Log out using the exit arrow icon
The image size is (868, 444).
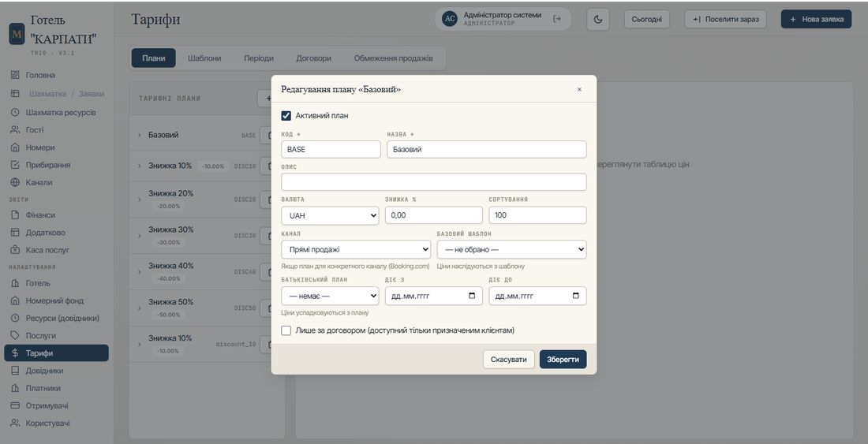pos(557,19)
